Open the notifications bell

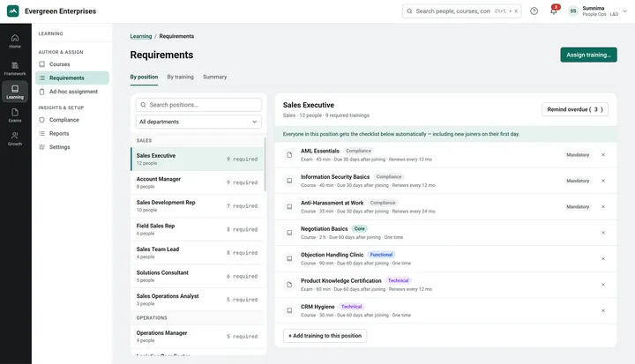(x=554, y=11)
